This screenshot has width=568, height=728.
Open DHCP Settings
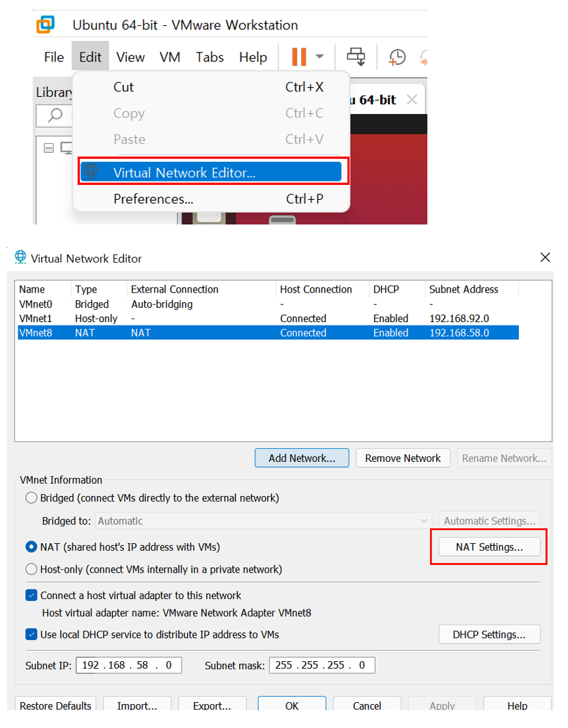click(x=489, y=635)
